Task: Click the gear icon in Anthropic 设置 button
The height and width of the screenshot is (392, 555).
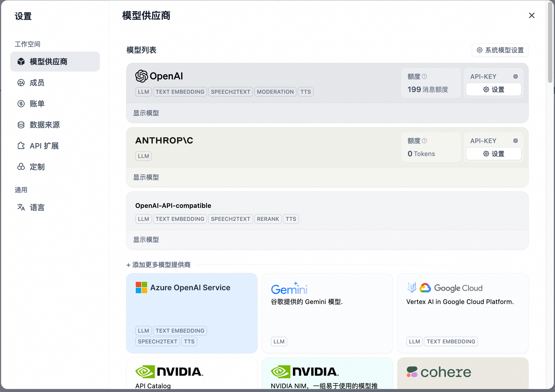Action: [486, 154]
